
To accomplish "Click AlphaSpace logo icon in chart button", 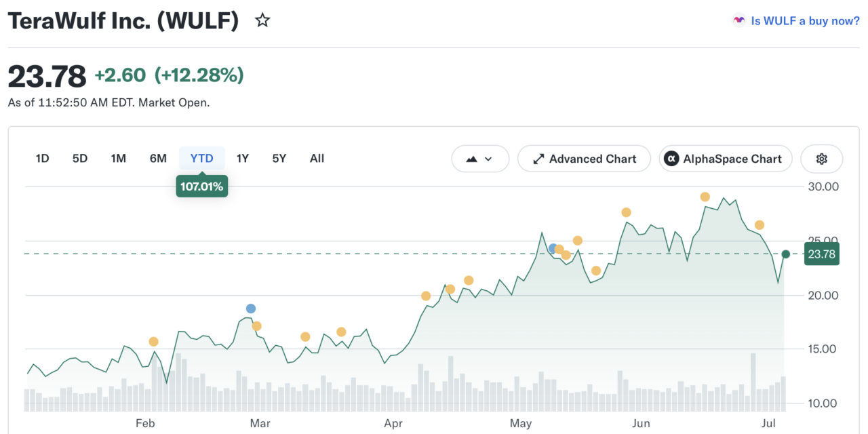I will pos(671,159).
